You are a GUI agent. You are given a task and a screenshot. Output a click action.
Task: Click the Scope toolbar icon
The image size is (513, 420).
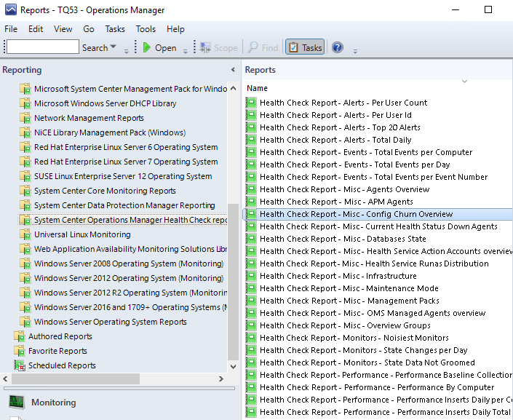205,48
